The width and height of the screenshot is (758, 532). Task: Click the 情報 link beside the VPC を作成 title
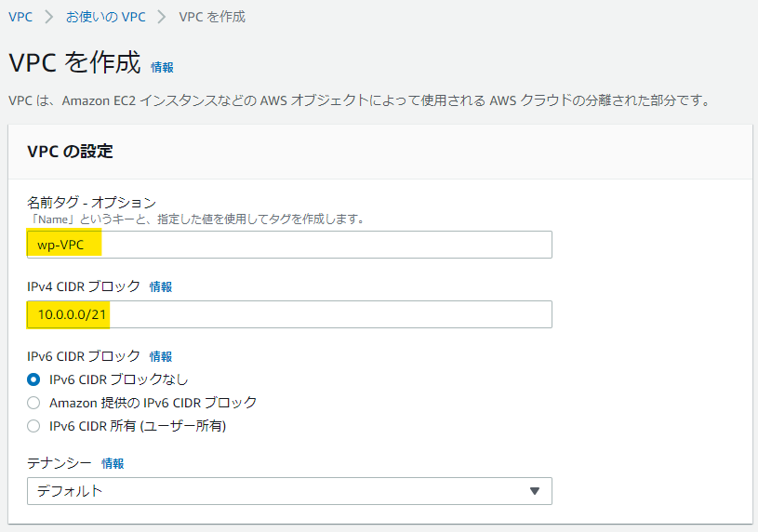pos(162,67)
